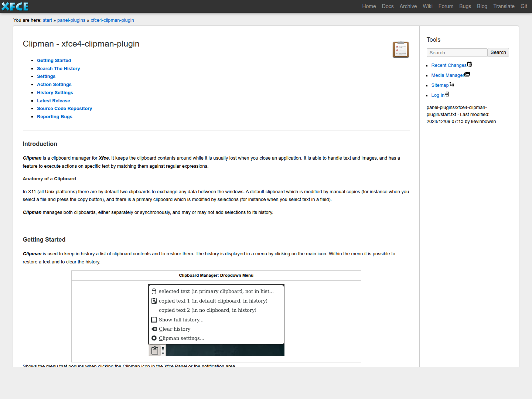The width and height of the screenshot is (532, 399).
Task: Open the Latest Release link
Action: [54, 101]
